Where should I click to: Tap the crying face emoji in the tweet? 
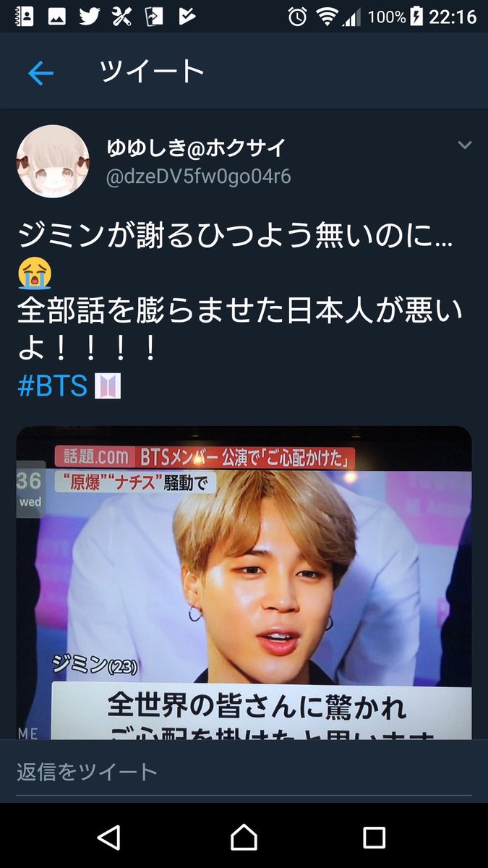tap(34, 274)
